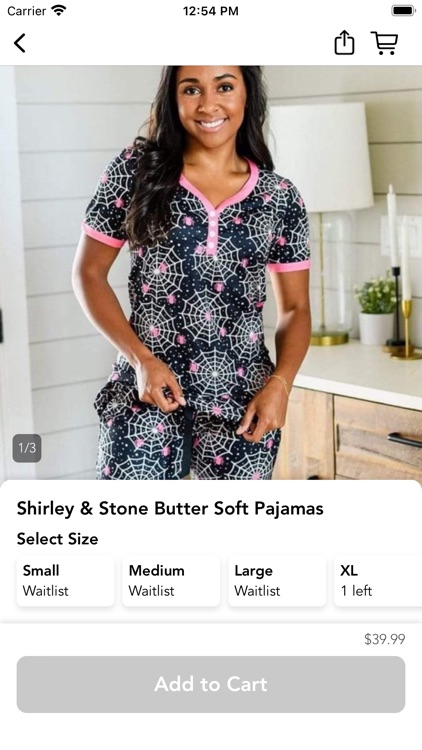Join Waitlist under Large size
The height and width of the screenshot is (750, 422).
[x=257, y=591]
